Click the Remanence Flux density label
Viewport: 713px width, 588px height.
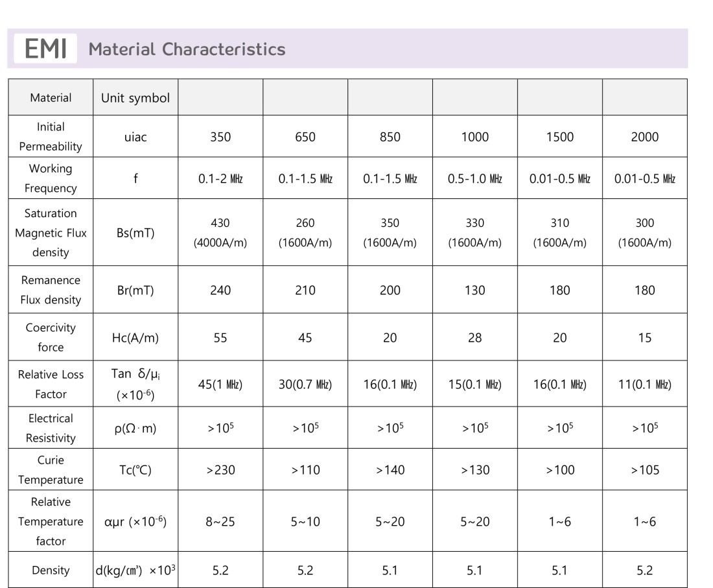pos(51,290)
